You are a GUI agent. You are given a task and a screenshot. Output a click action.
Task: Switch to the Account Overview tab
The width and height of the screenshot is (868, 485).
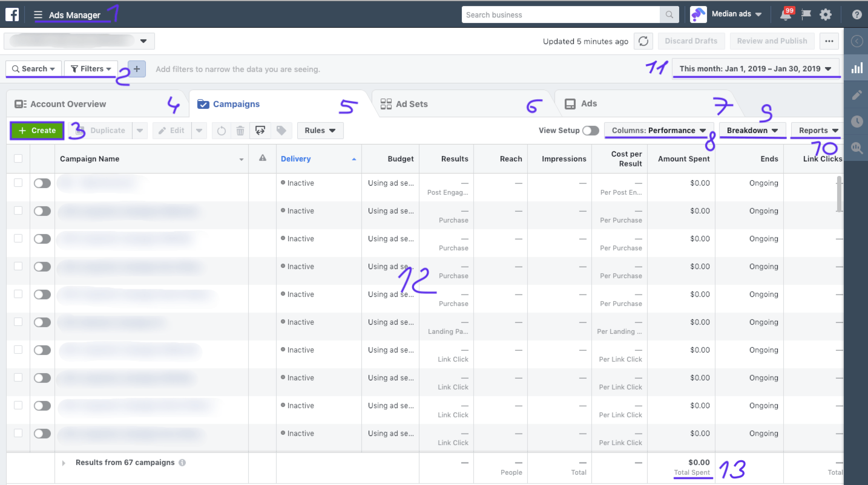pyautogui.click(x=67, y=103)
